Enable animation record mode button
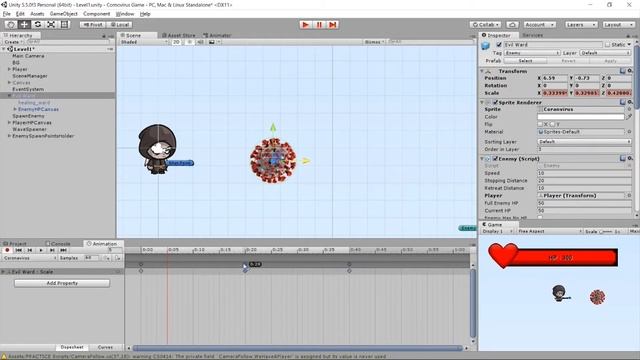The height and width of the screenshot is (360, 640). tap(7, 250)
